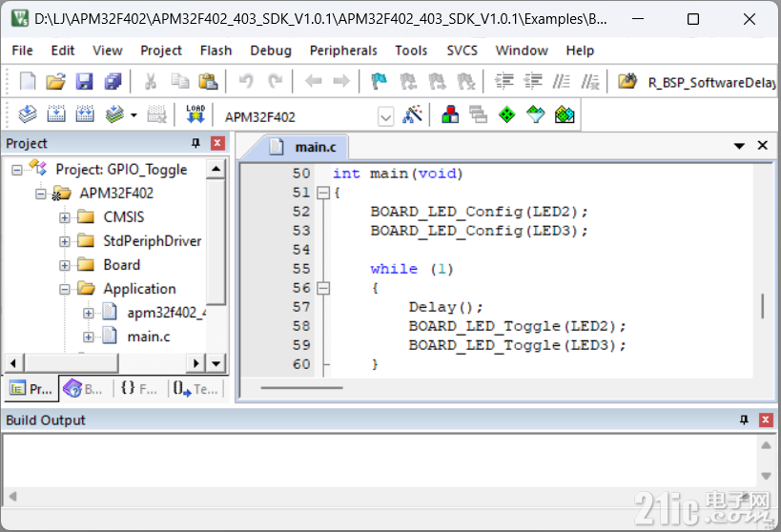Click the Unindent selection icon

tap(533, 81)
